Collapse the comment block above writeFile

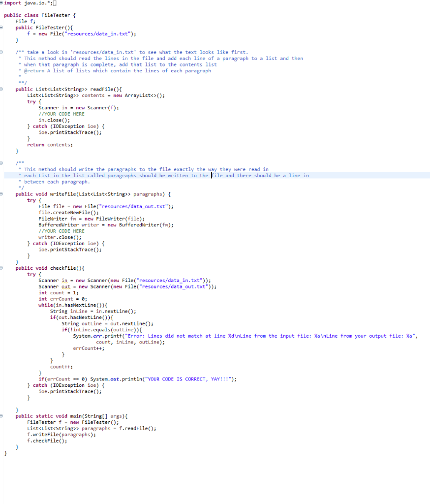point(2,163)
